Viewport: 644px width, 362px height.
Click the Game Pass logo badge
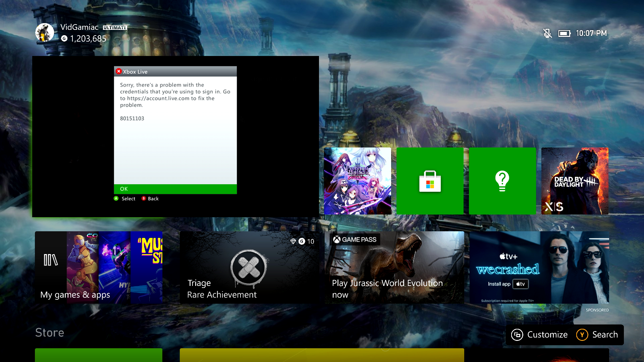point(355,239)
